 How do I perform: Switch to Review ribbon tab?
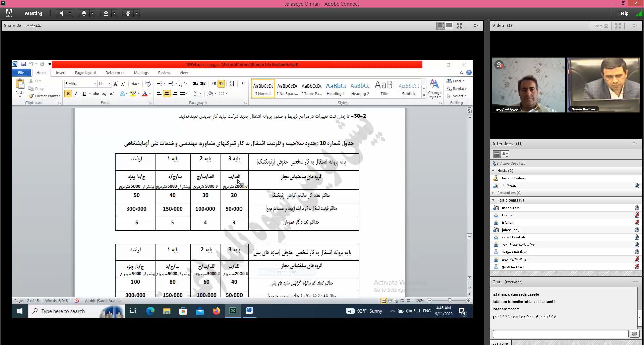164,73
